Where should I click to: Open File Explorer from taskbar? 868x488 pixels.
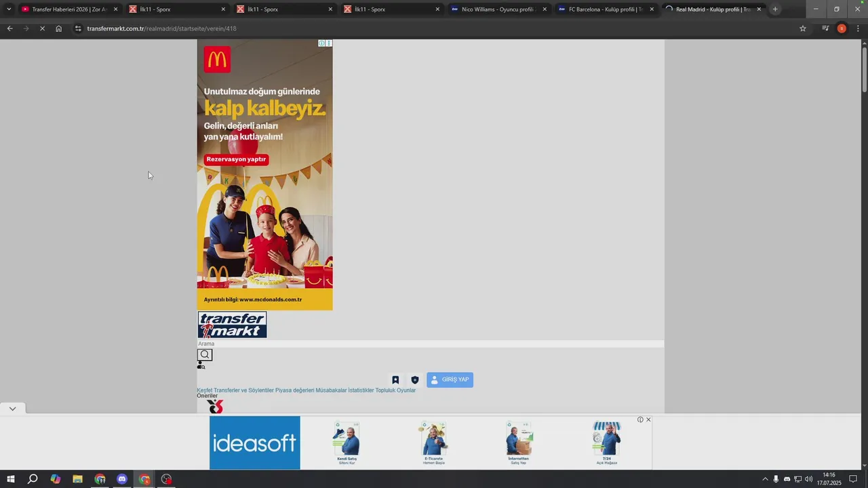click(x=77, y=479)
